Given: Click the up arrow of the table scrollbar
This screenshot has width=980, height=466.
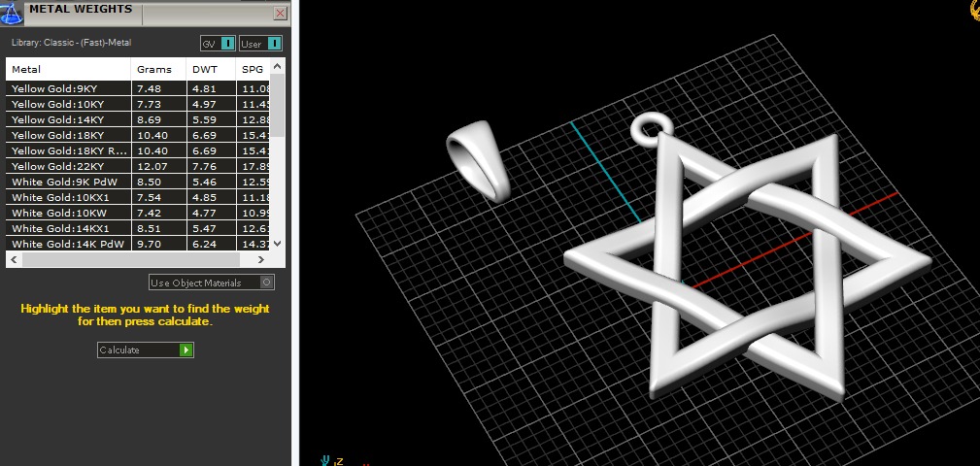Looking at the screenshot, I should pos(278,66).
